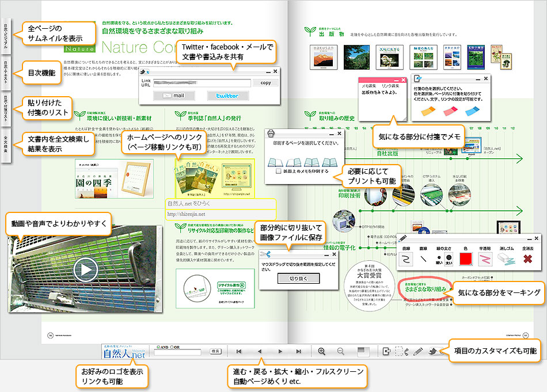Jump to the last page
This screenshot has width=547, height=392.
pos(299,352)
